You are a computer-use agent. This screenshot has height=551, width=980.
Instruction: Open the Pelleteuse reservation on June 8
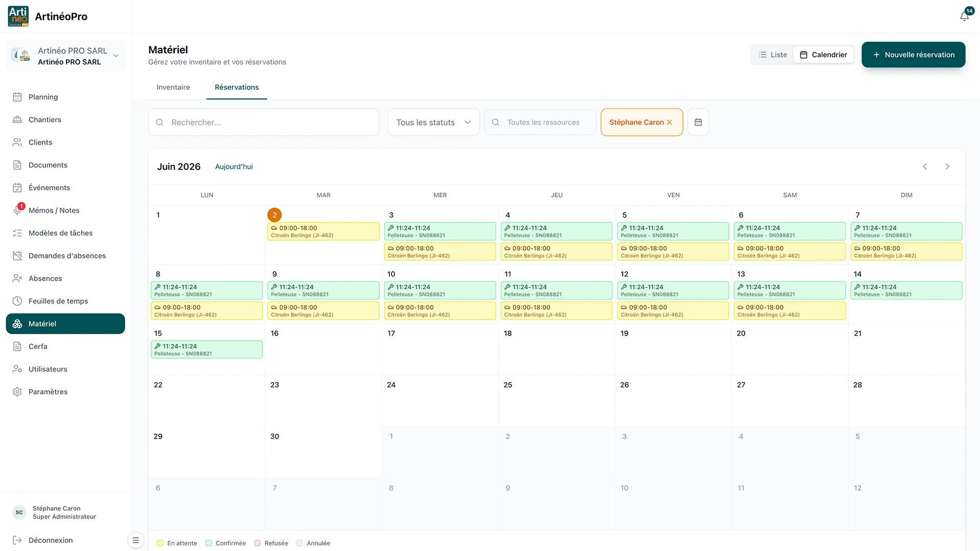207,291
